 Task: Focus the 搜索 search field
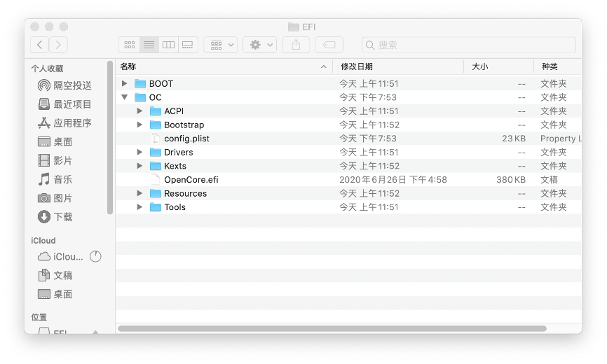tap(469, 45)
